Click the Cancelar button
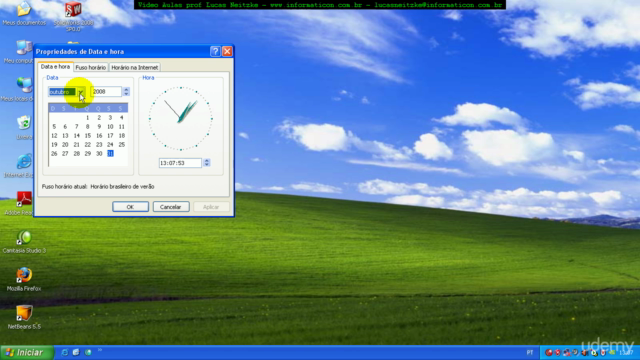This screenshot has height=360, width=640. click(x=171, y=207)
